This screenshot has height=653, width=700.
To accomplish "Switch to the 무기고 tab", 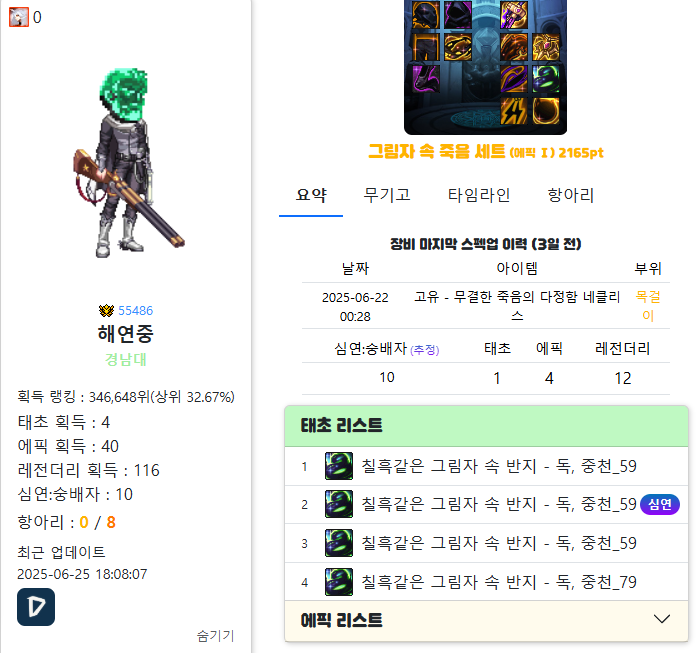I will (387, 195).
